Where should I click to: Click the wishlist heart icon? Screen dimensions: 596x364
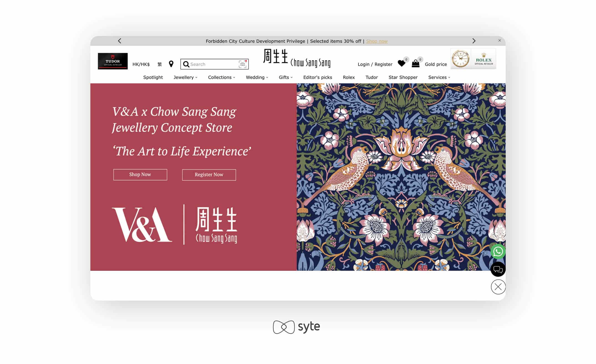pos(401,64)
